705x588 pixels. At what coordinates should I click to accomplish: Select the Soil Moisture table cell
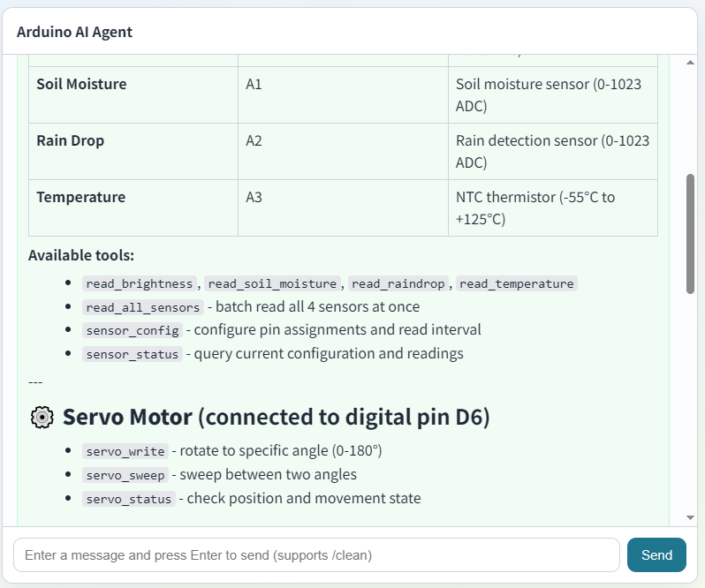[x=133, y=94]
